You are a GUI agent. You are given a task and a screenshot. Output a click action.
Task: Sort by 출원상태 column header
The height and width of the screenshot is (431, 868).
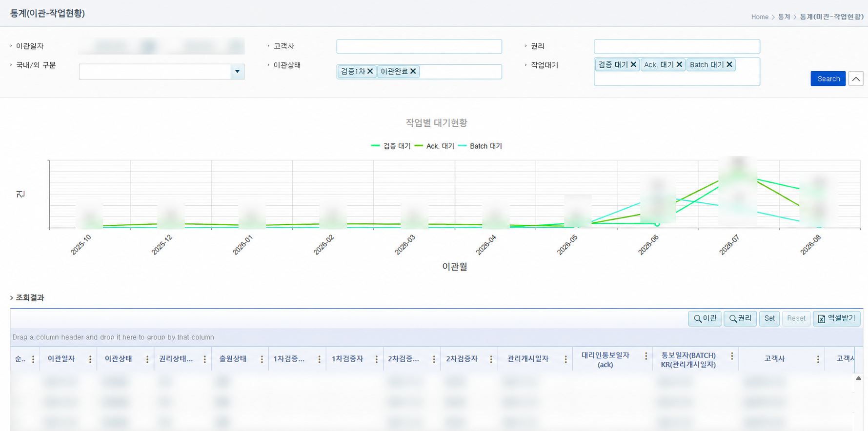[233, 359]
